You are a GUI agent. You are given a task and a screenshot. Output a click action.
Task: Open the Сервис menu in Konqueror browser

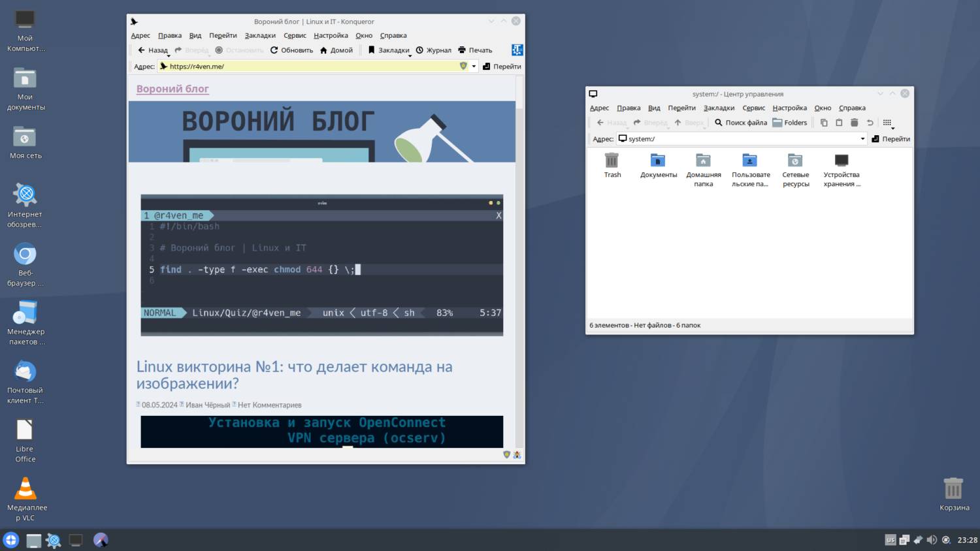click(x=295, y=36)
